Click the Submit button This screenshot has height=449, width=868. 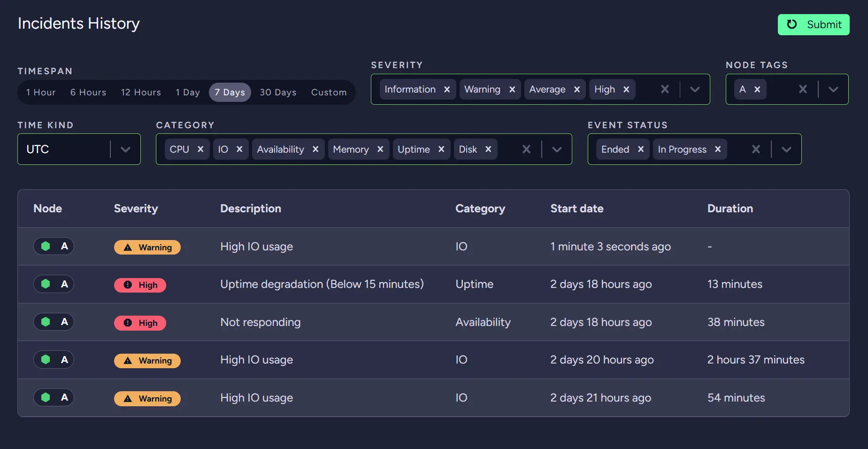click(x=813, y=24)
